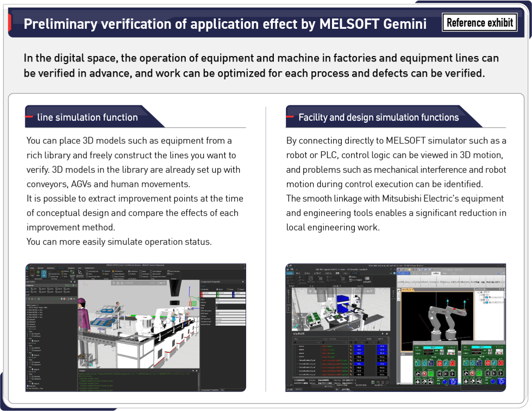Screen dimensions: 532x411
Task: Click the Name field in Component Properties
Action: pos(230,300)
